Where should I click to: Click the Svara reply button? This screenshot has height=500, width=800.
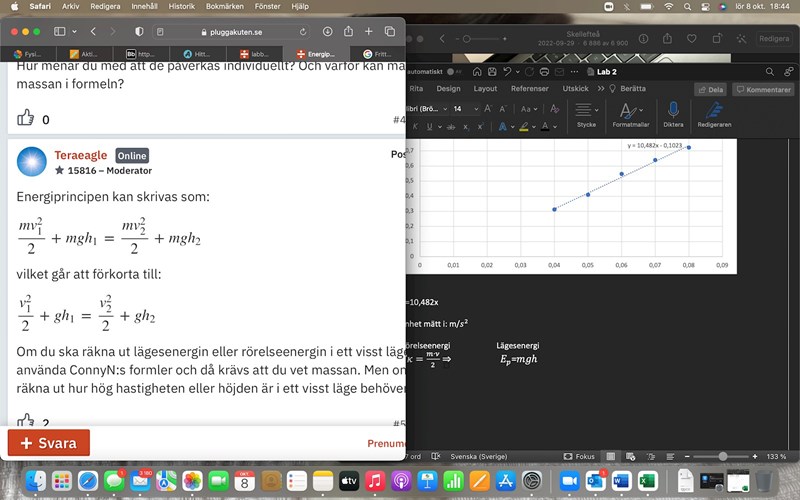(x=49, y=443)
